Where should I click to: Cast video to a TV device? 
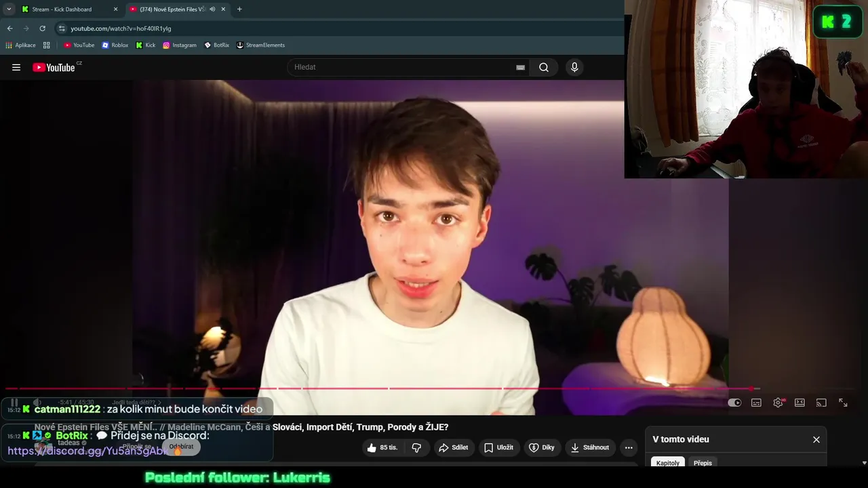pyautogui.click(x=821, y=403)
